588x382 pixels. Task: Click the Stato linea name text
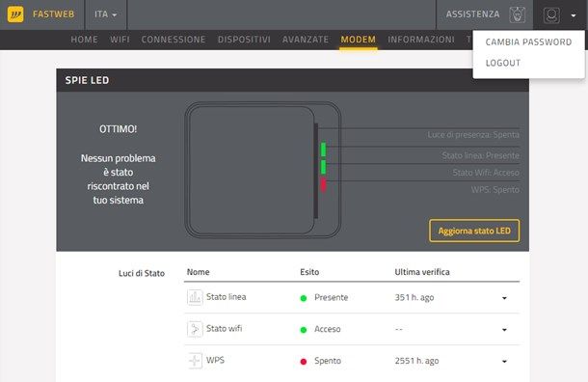tap(227, 297)
